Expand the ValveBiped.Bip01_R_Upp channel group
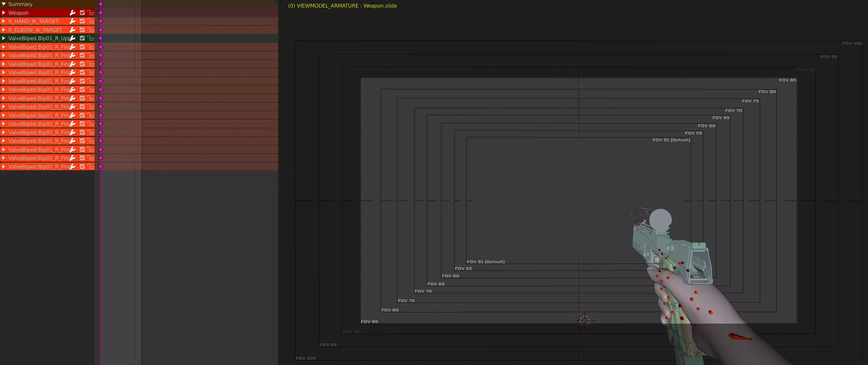The height and width of the screenshot is (365, 868). pos(4,38)
